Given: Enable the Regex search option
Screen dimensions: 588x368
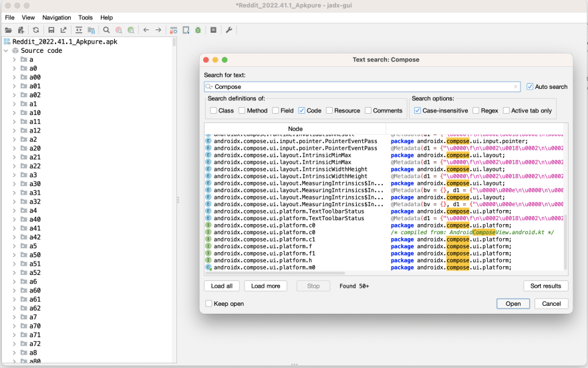Looking at the screenshot, I should pos(476,110).
